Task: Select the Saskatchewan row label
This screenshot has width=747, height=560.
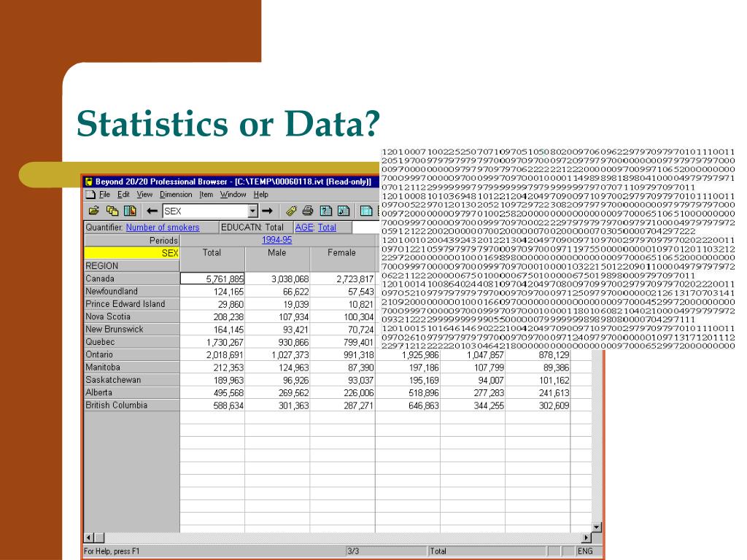Action: click(132, 380)
